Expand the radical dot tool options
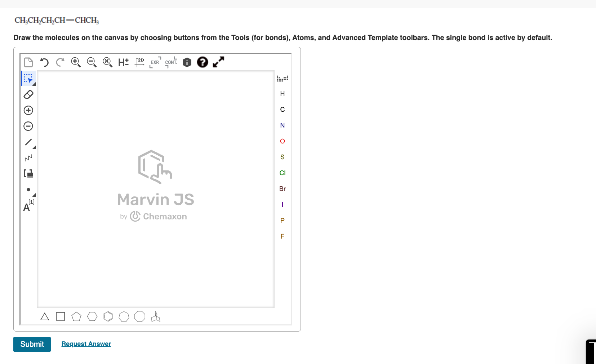The width and height of the screenshot is (596, 364). click(34, 195)
